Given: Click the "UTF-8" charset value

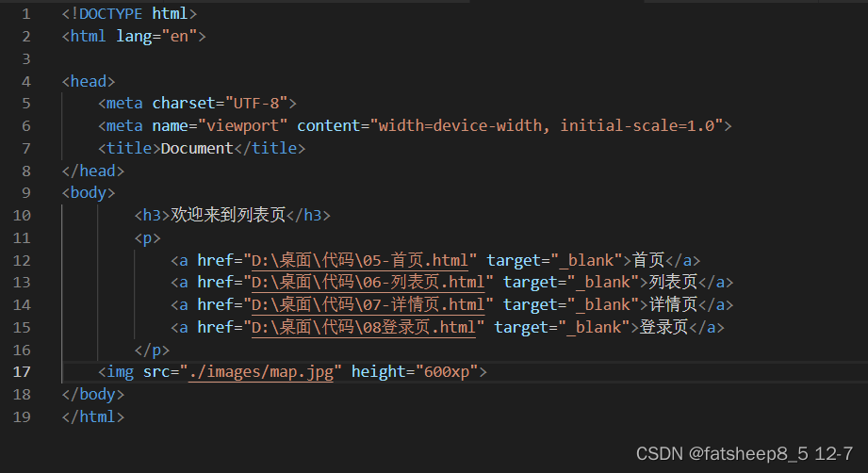Looking at the screenshot, I should (x=256, y=103).
